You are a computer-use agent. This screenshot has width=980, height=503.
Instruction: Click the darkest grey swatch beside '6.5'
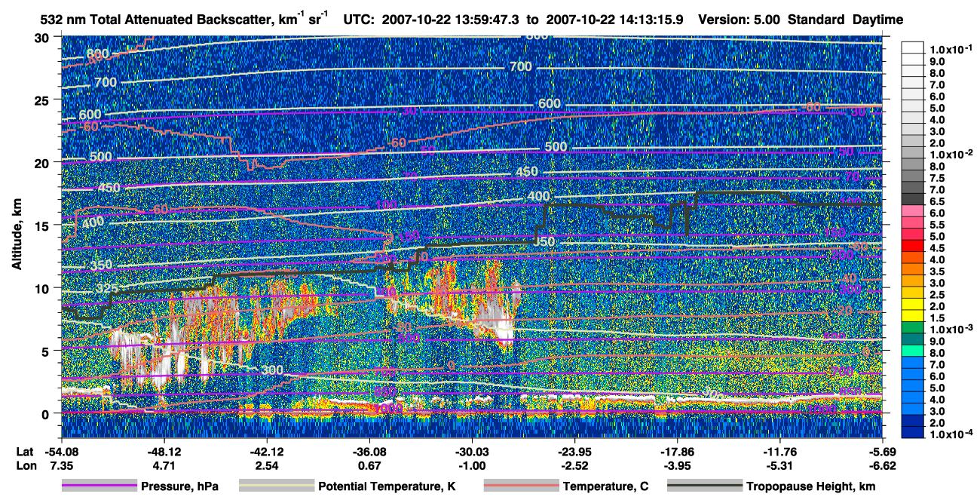[914, 198]
